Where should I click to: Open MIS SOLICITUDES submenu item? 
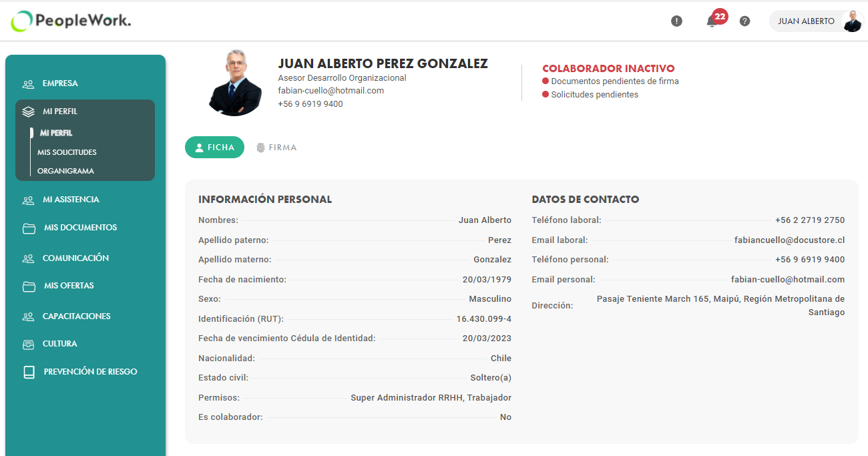(x=67, y=152)
